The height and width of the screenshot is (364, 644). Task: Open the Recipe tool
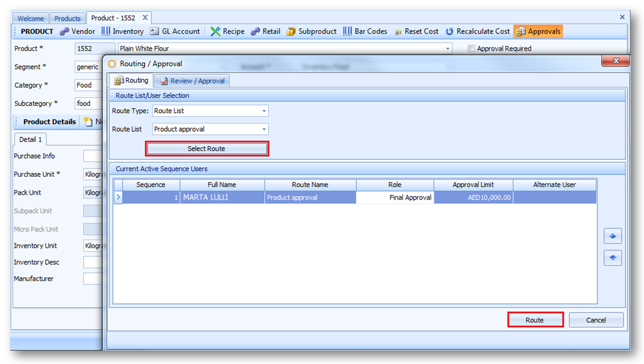click(216, 32)
